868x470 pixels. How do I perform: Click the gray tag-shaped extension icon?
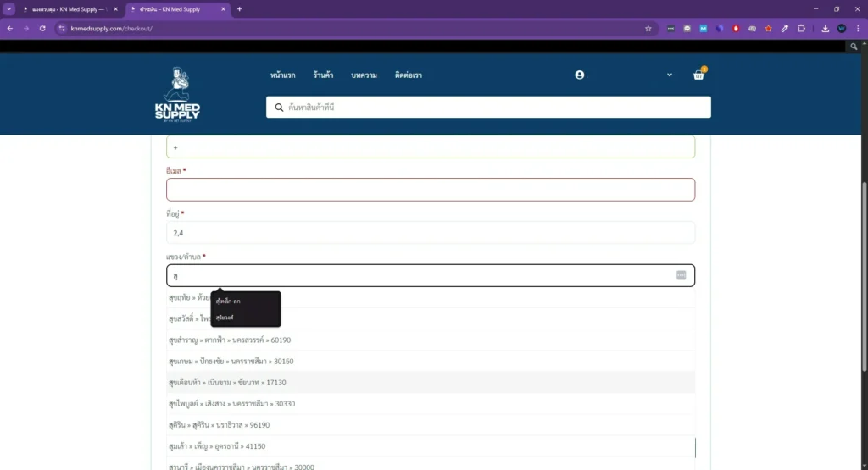[752, 28]
